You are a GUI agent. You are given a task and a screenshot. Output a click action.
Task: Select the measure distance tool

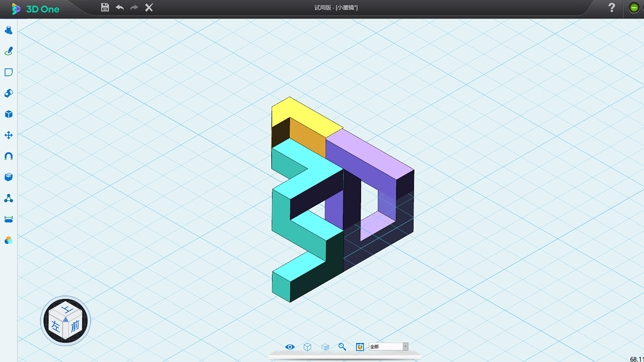point(9,219)
